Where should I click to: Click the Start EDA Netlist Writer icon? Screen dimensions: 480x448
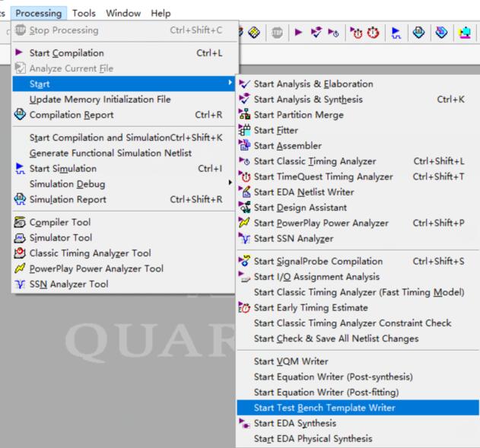[x=245, y=192]
